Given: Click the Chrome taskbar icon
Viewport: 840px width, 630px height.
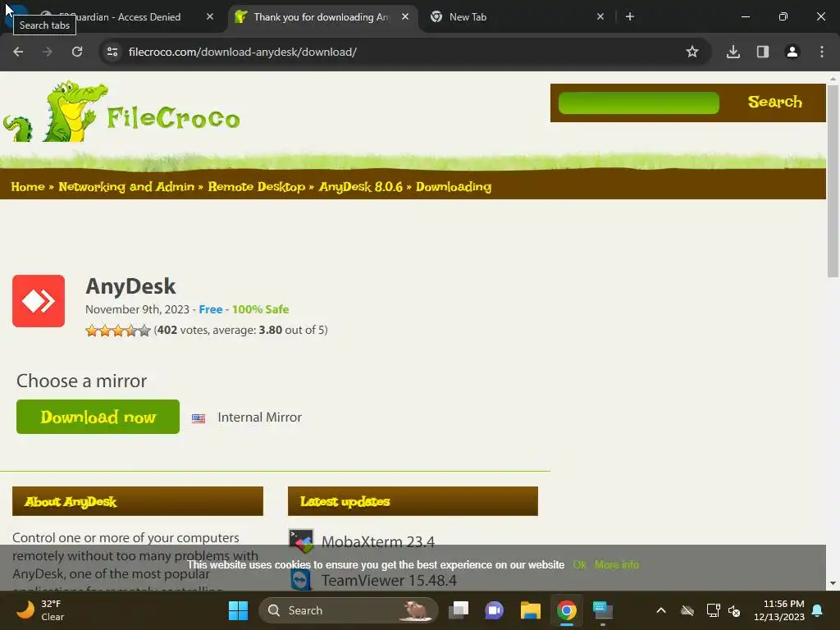Looking at the screenshot, I should [x=567, y=610].
